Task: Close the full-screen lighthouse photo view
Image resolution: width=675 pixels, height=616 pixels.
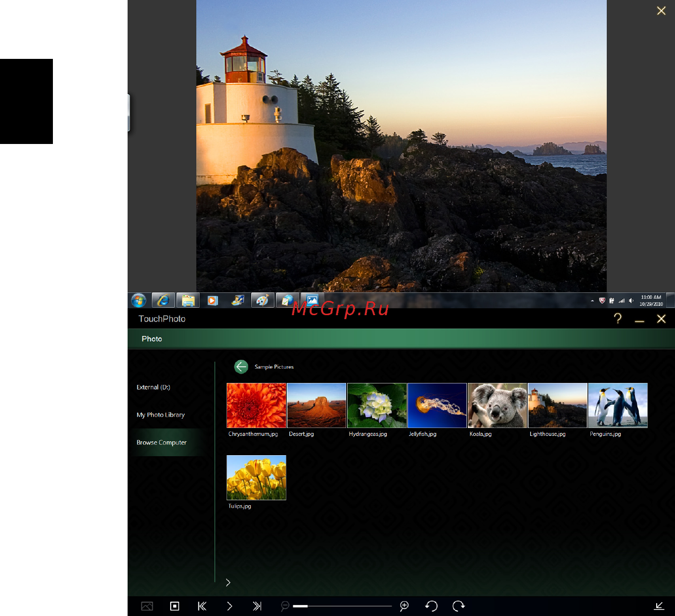Action: [x=661, y=11]
